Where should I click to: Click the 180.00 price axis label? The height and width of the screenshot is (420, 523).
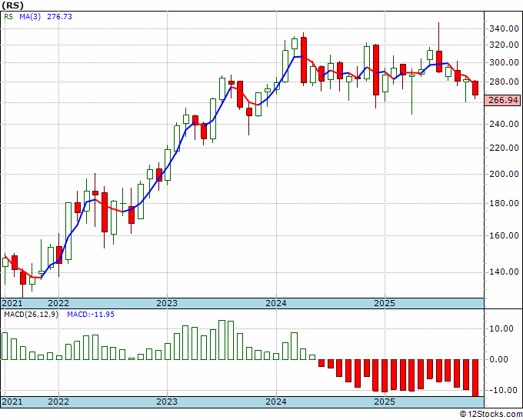504,203
